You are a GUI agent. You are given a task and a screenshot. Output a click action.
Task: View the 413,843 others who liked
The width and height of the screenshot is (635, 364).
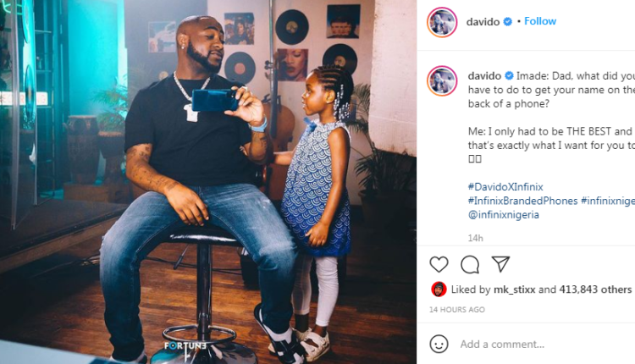click(x=595, y=290)
